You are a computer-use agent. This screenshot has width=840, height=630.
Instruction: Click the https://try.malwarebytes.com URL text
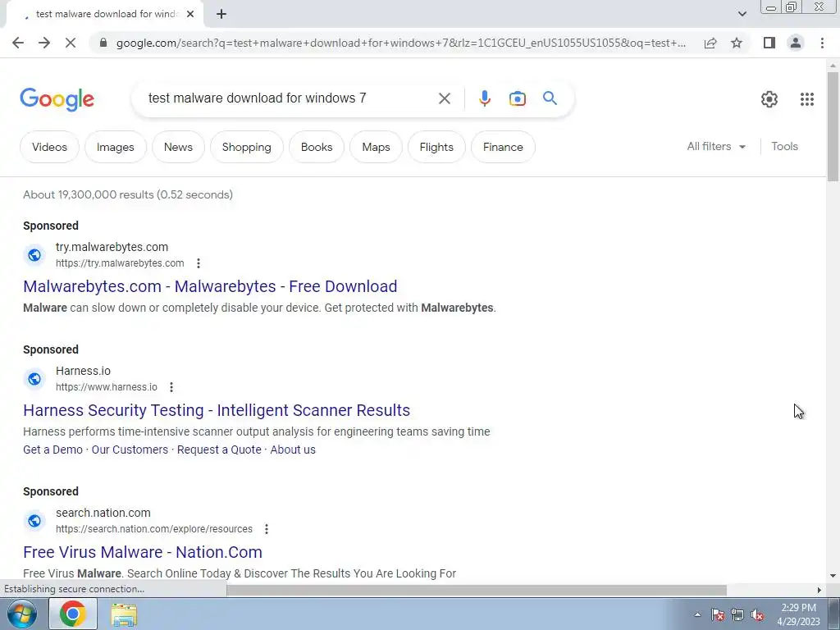click(x=120, y=263)
